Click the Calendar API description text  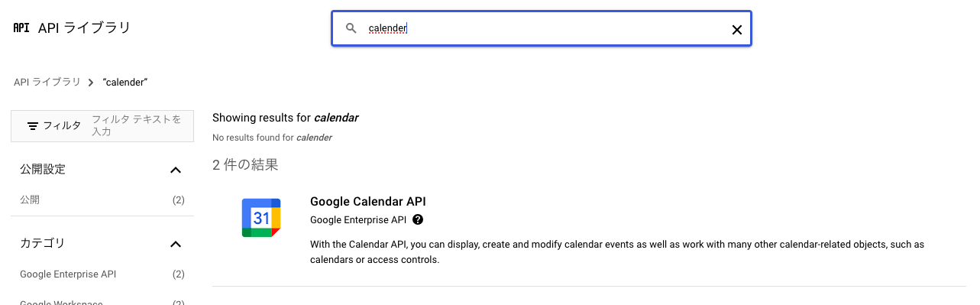click(617, 251)
